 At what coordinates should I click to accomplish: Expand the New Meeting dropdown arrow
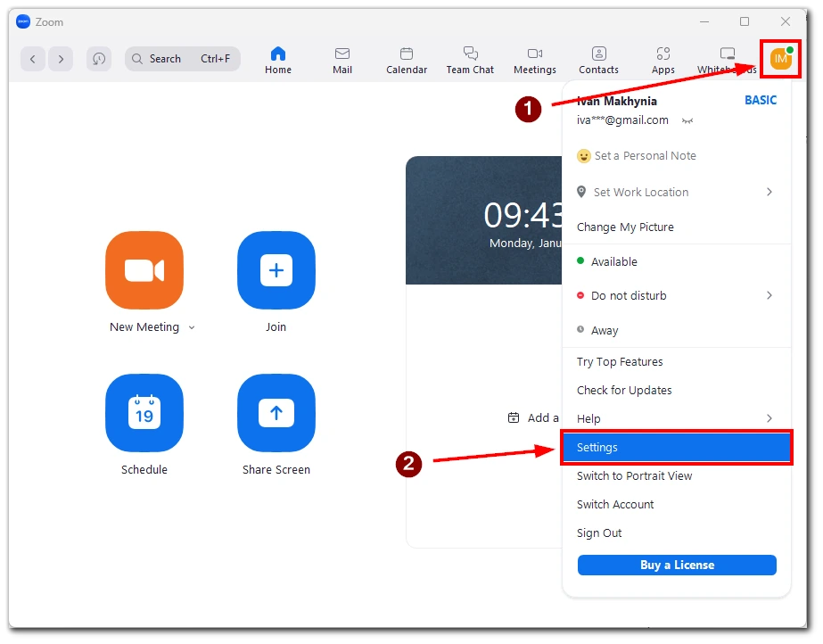(192, 327)
